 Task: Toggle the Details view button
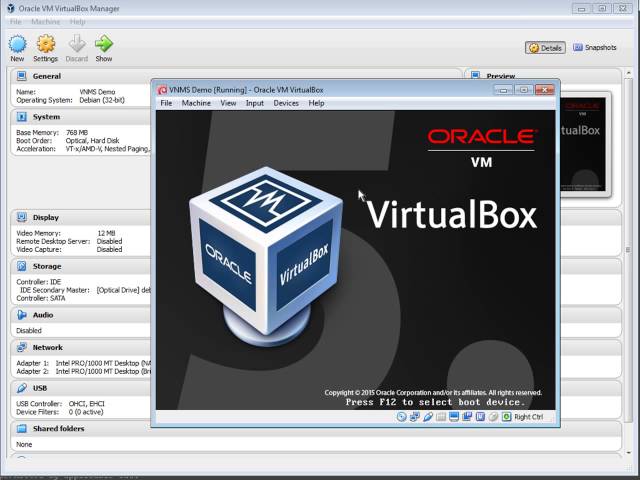pos(545,47)
